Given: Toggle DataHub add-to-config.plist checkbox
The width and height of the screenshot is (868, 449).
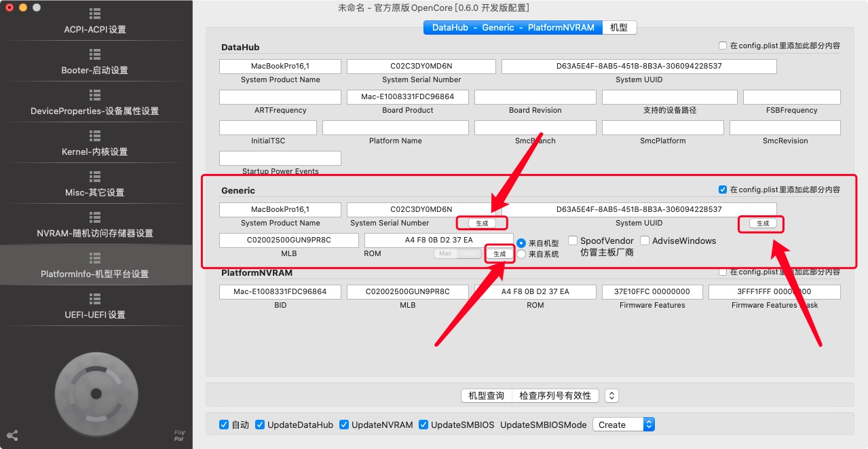Looking at the screenshot, I should point(723,46).
